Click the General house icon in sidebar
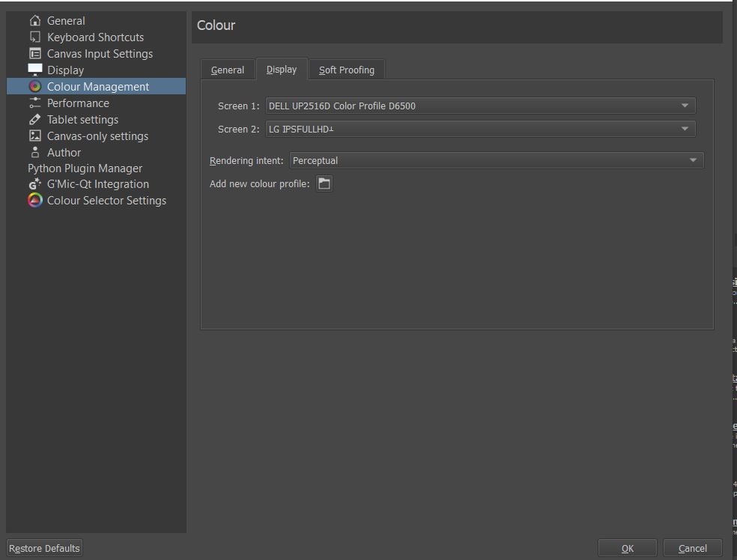Viewport: 737px width, 560px height. pos(34,21)
